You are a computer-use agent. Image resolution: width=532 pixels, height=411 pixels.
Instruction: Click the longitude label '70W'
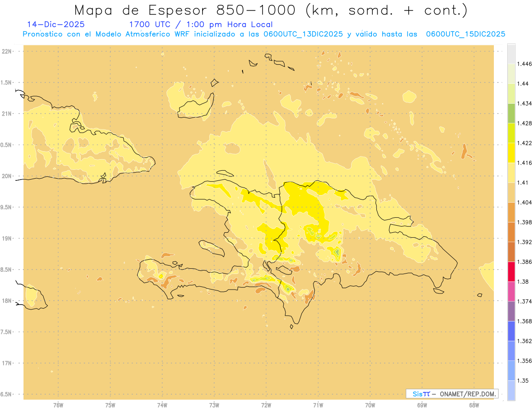(x=370, y=405)
